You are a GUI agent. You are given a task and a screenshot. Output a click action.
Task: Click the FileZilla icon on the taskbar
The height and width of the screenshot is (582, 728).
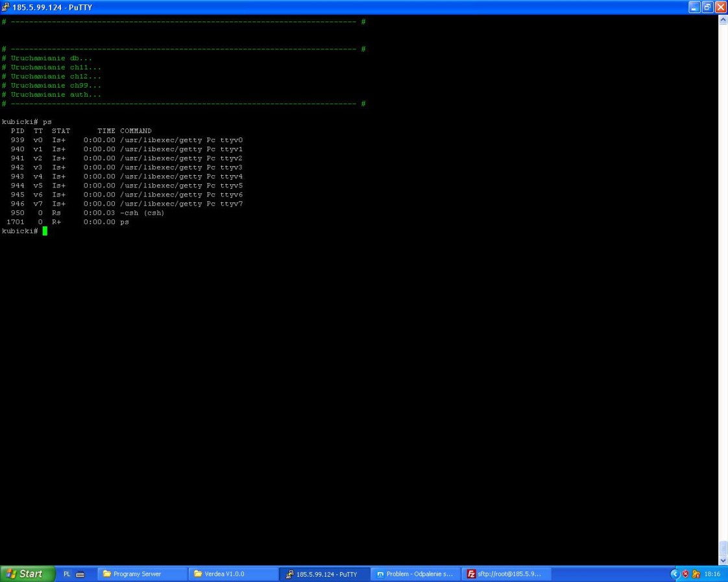click(471, 574)
